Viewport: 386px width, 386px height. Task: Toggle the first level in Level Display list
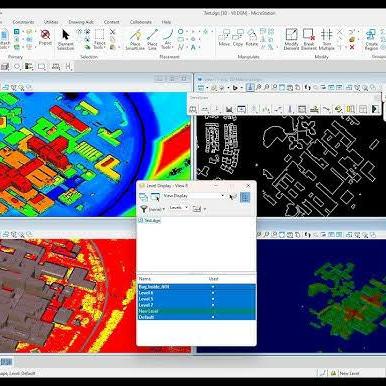coord(197,287)
